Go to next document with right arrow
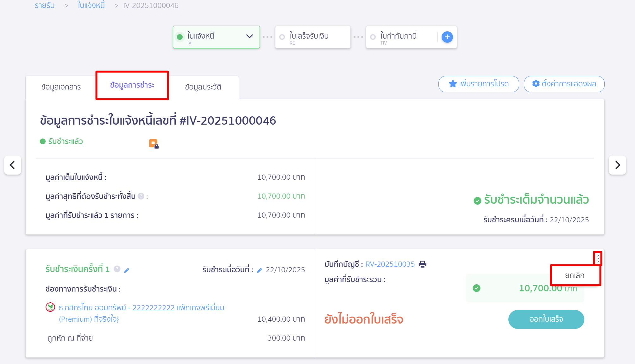 [x=617, y=165]
